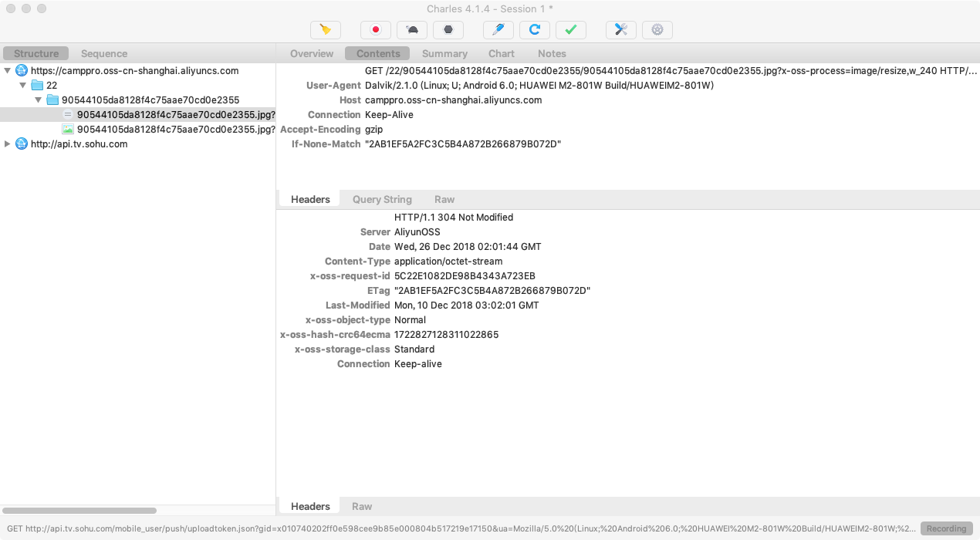980x540 pixels.
Task: Toggle breakpoints using the hexagon icon
Action: (x=448, y=29)
